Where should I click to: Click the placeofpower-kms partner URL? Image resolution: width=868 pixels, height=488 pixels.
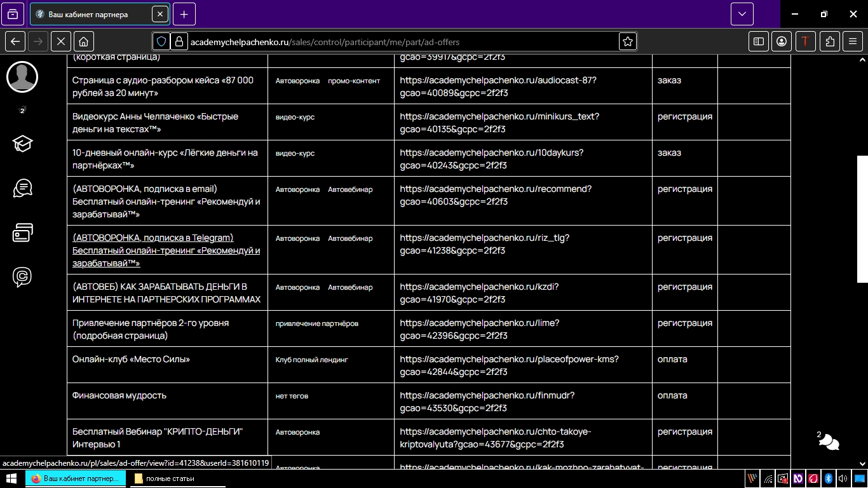510,365
